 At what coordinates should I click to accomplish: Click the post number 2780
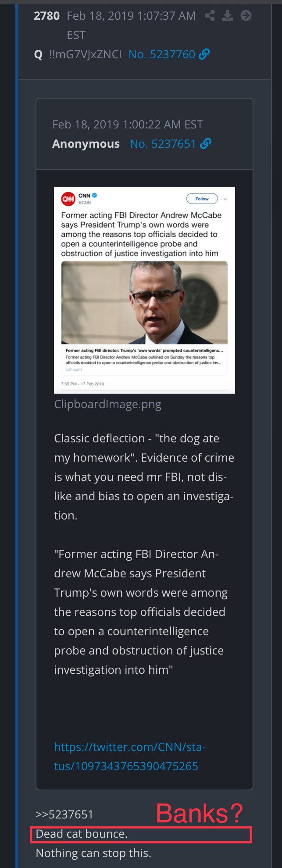(x=46, y=16)
